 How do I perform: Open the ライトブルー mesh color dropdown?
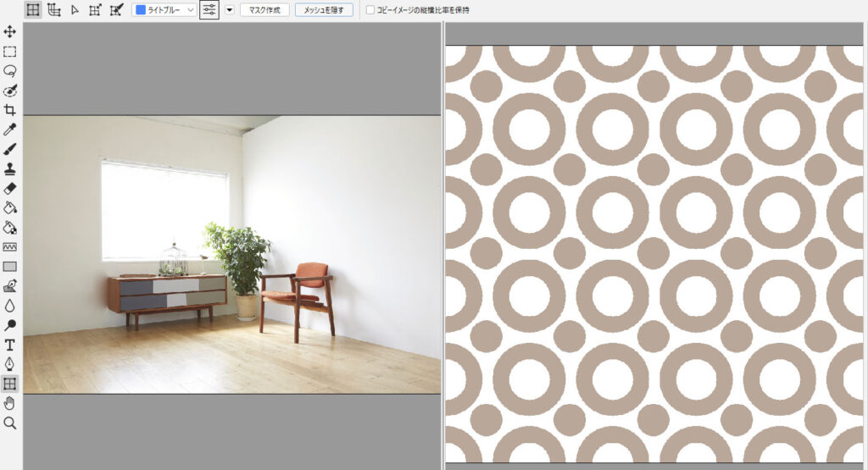(x=164, y=10)
